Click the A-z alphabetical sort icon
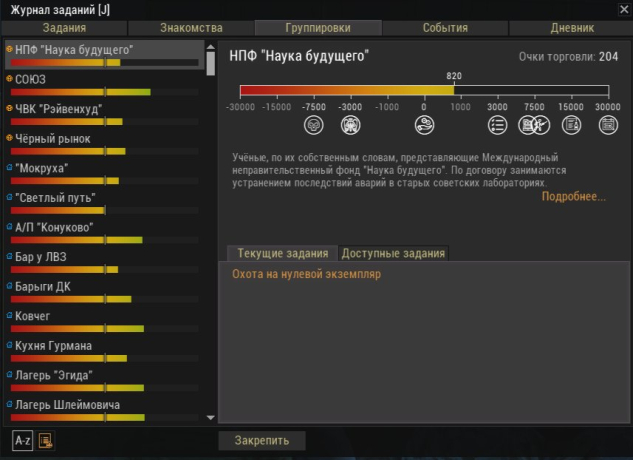 (22, 440)
